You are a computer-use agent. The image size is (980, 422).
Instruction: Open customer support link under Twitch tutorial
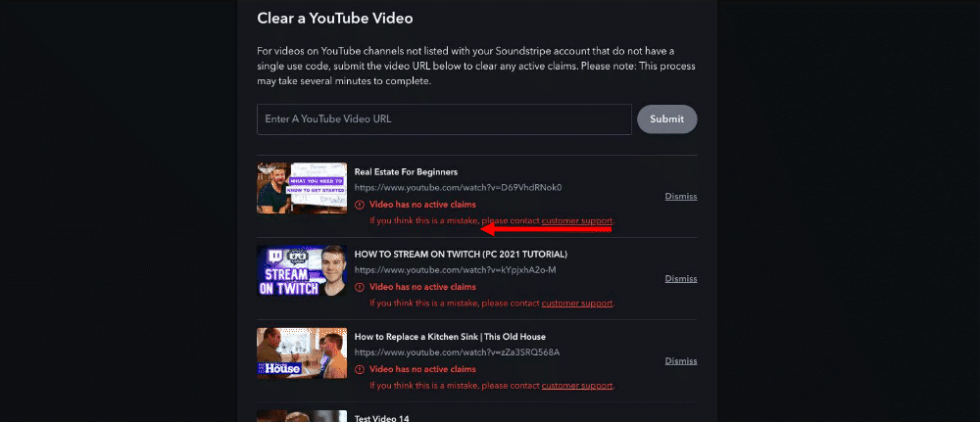point(576,304)
